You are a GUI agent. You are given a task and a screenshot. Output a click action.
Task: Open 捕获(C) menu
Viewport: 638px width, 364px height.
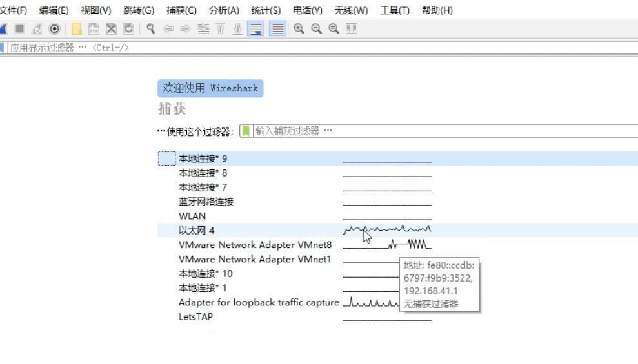point(181,10)
